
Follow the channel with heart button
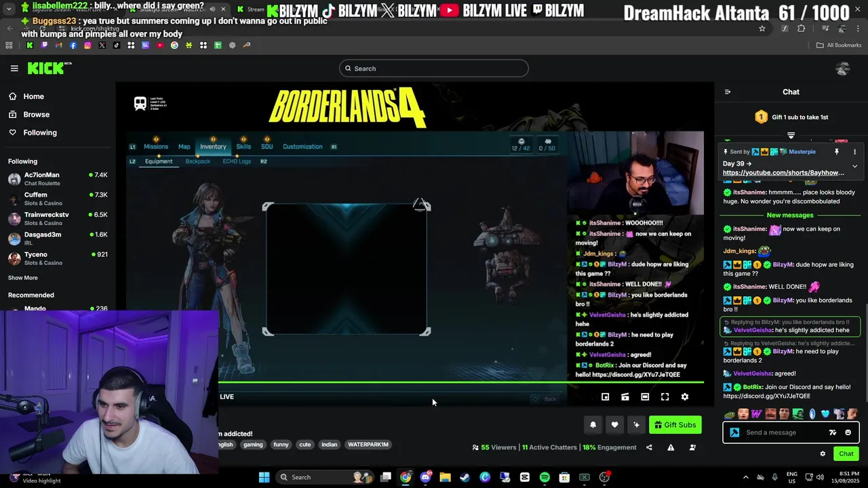(x=614, y=425)
